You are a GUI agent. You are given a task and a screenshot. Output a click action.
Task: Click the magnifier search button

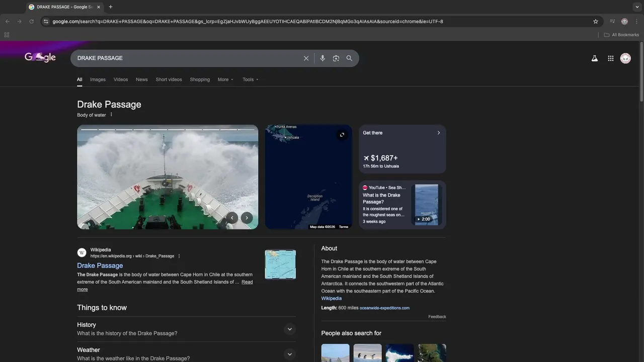coord(349,58)
